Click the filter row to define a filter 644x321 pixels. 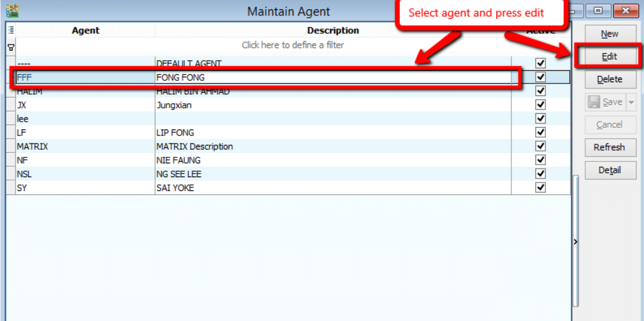click(x=293, y=45)
